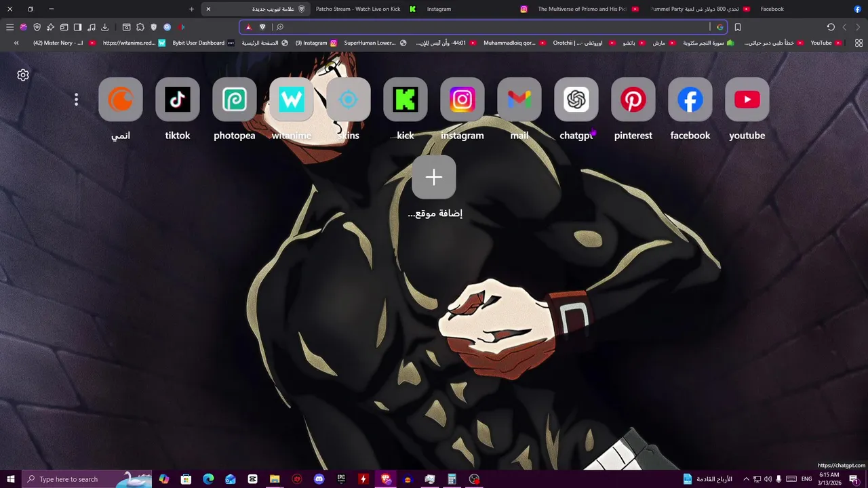
Task: Open all bookmarks grid icon
Action: (859, 43)
